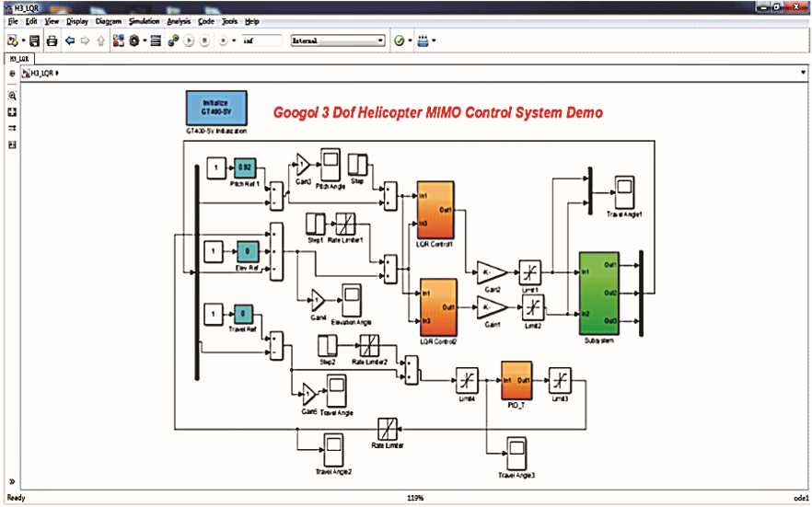Select the Travel Ref block

(x=243, y=315)
